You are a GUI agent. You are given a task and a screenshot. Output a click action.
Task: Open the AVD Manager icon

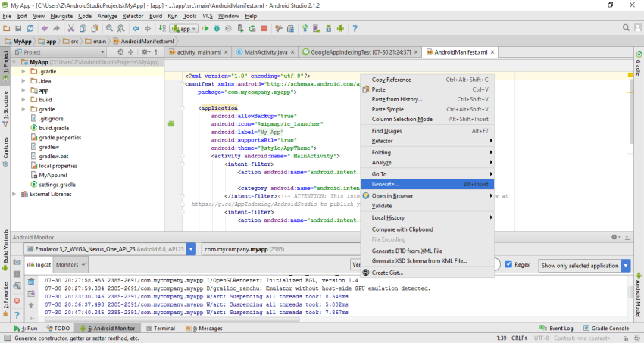click(x=317, y=28)
